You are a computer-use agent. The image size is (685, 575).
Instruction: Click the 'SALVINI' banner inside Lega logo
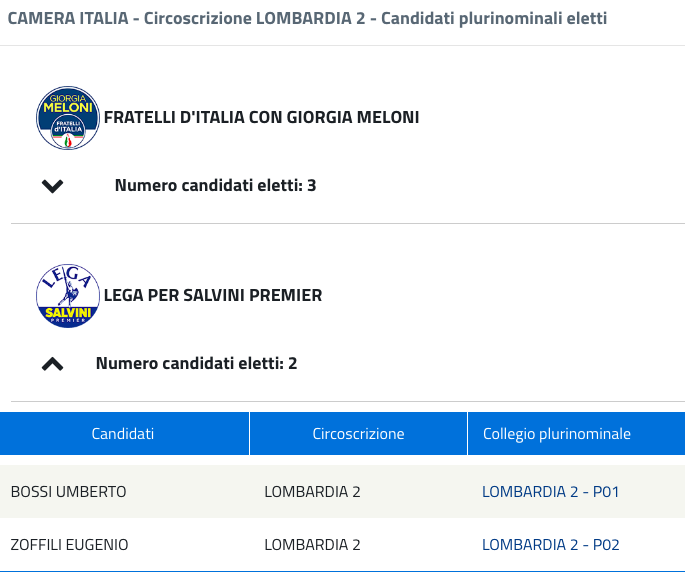(68, 313)
